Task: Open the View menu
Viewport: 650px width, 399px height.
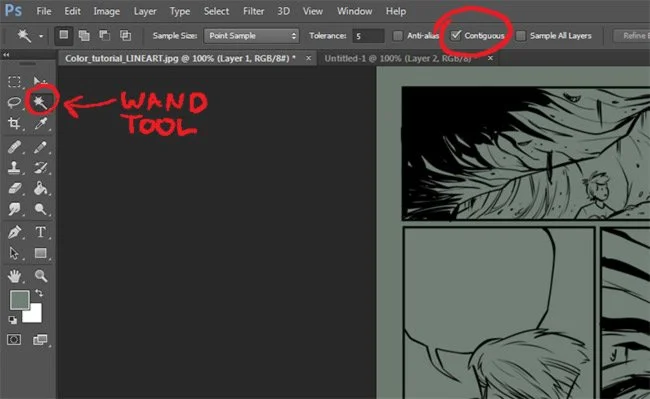Action: coord(313,11)
